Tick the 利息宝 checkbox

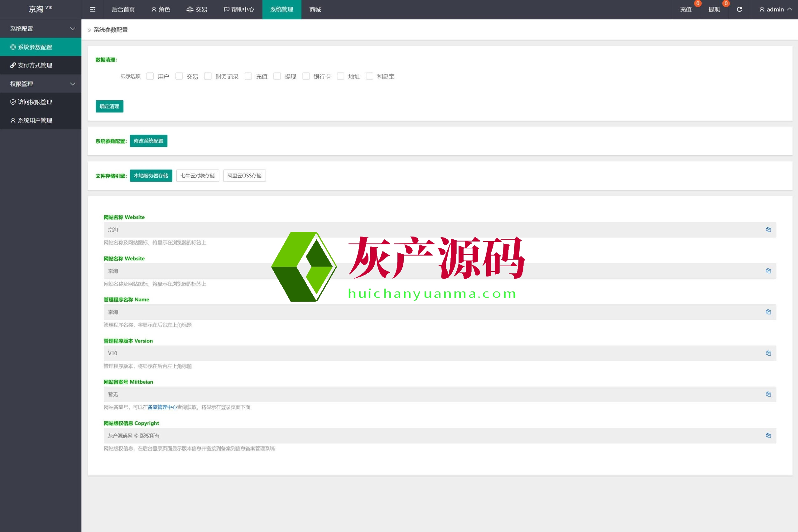pyautogui.click(x=369, y=76)
